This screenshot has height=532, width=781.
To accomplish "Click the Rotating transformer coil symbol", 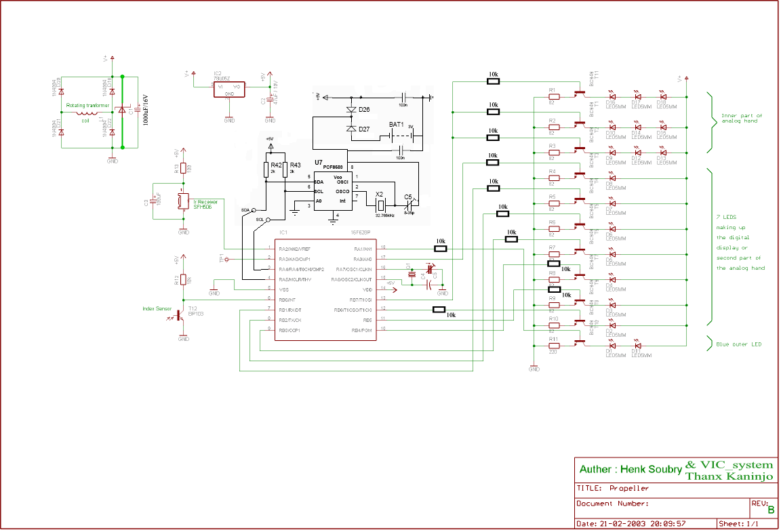I will tap(87, 114).
